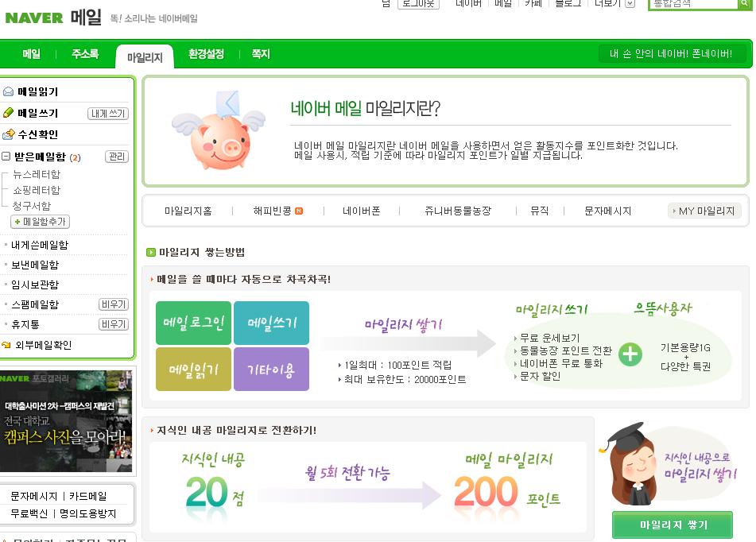Empty 스팸메일함 with 비우기 button
The width and height of the screenshot is (756, 542).
click(114, 304)
